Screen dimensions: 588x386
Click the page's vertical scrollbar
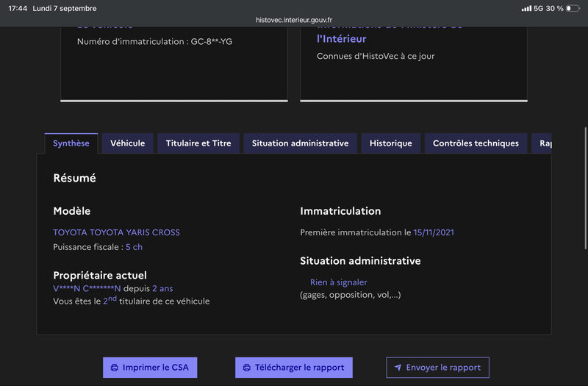[585, 188]
